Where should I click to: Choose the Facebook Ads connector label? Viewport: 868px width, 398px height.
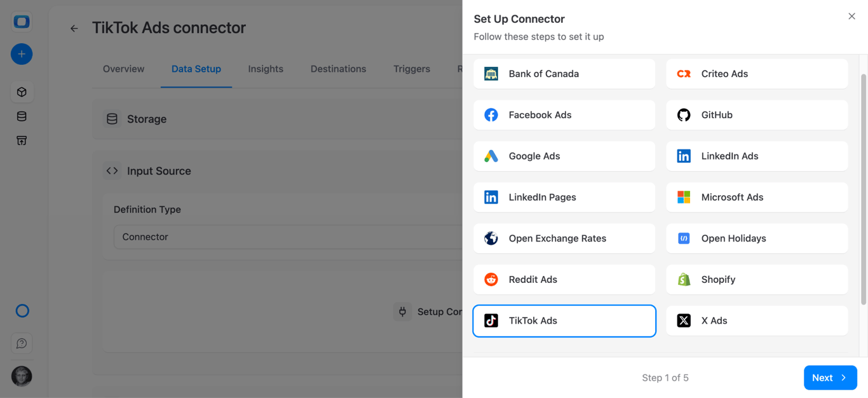point(540,115)
